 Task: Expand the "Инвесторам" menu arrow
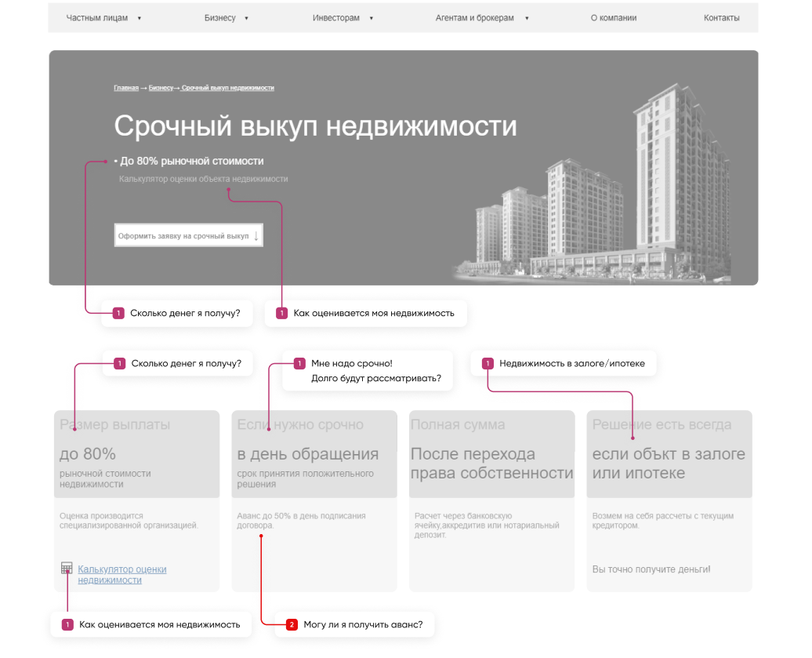(371, 18)
